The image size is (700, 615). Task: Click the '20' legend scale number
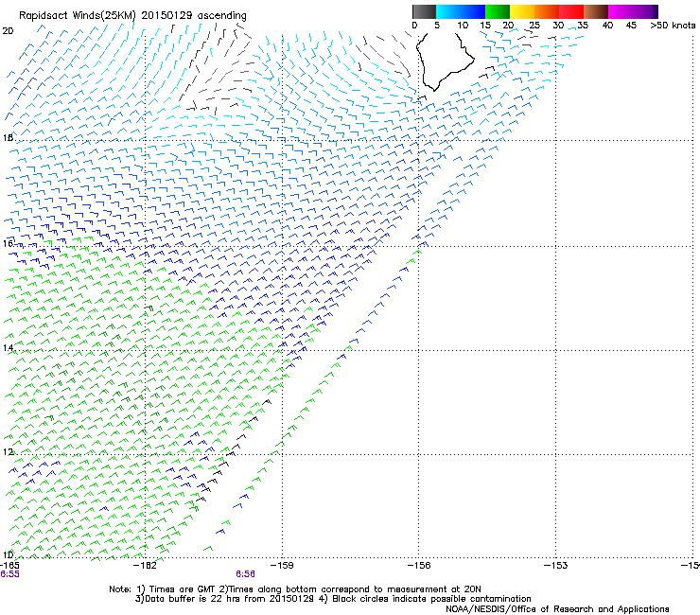pyautogui.click(x=508, y=26)
